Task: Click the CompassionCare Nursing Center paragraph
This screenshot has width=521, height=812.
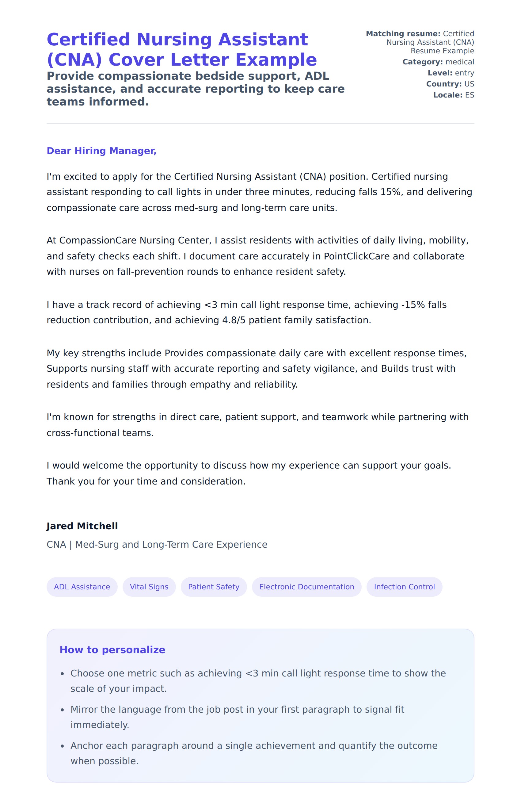Action: coord(257,256)
